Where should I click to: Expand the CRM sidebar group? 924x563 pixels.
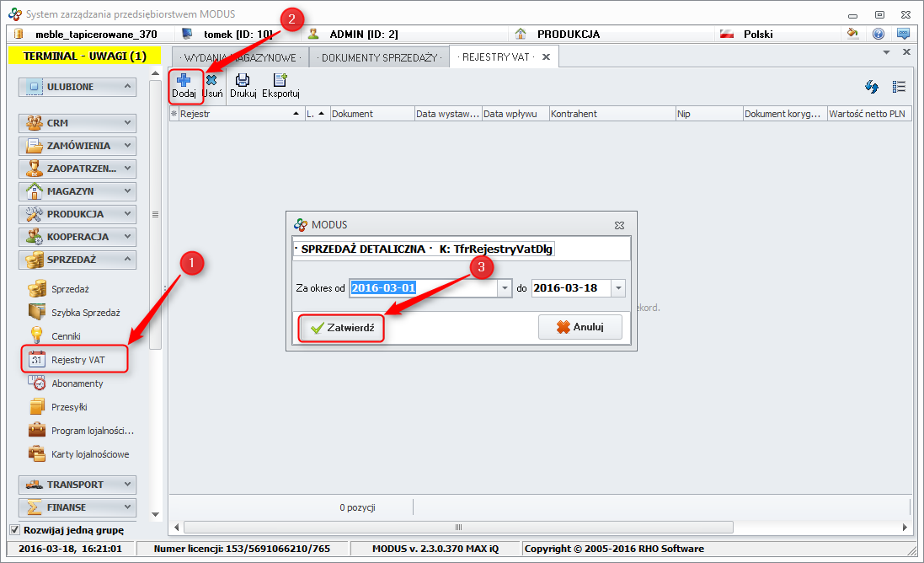click(x=77, y=122)
